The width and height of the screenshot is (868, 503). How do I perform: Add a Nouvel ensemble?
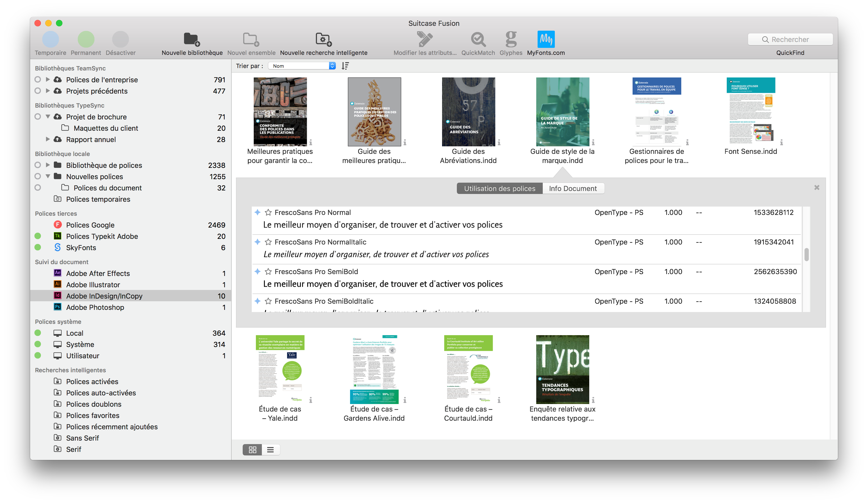(251, 39)
